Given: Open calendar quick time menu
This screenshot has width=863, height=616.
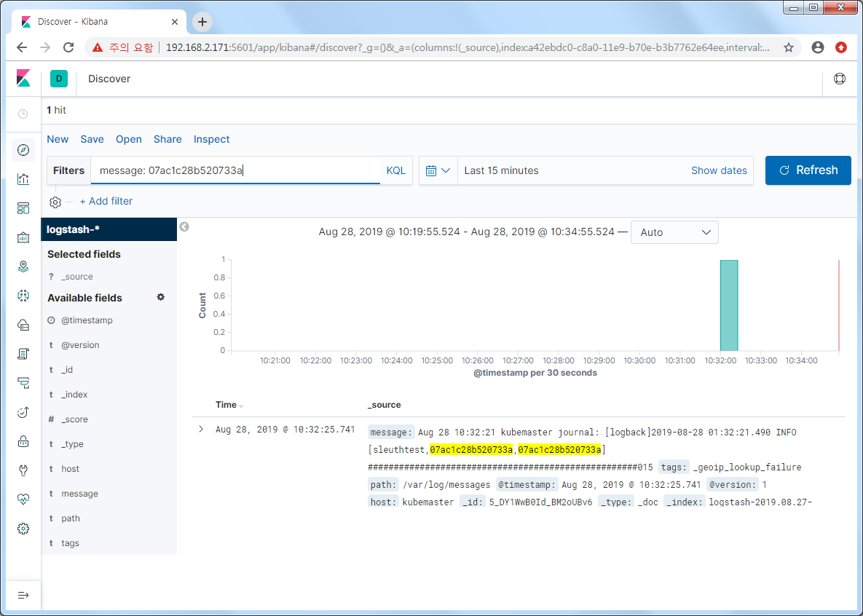Looking at the screenshot, I should tap(438, 170).
